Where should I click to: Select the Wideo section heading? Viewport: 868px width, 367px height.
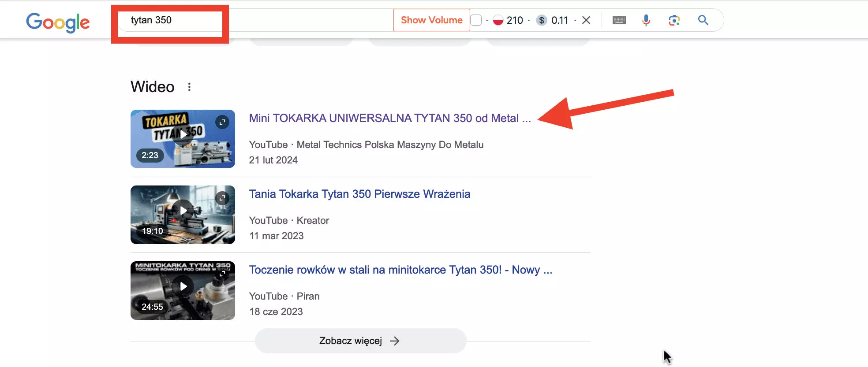(153, 87)
